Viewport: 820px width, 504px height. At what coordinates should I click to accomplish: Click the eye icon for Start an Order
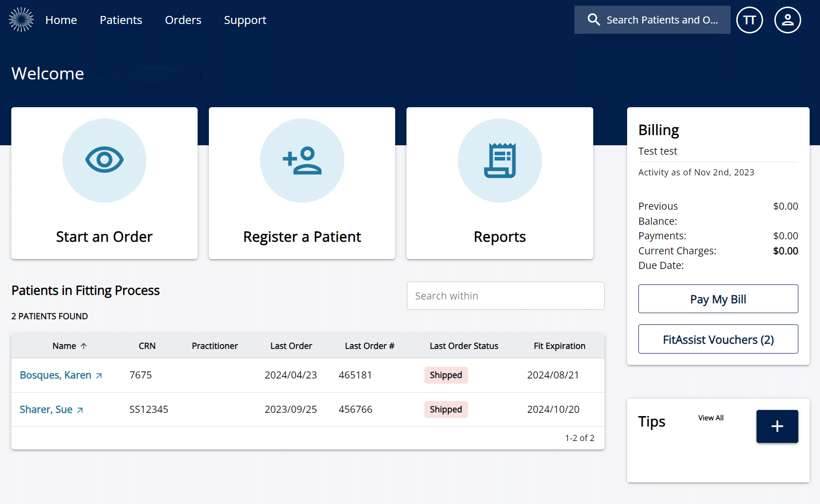tap(104, 160)
